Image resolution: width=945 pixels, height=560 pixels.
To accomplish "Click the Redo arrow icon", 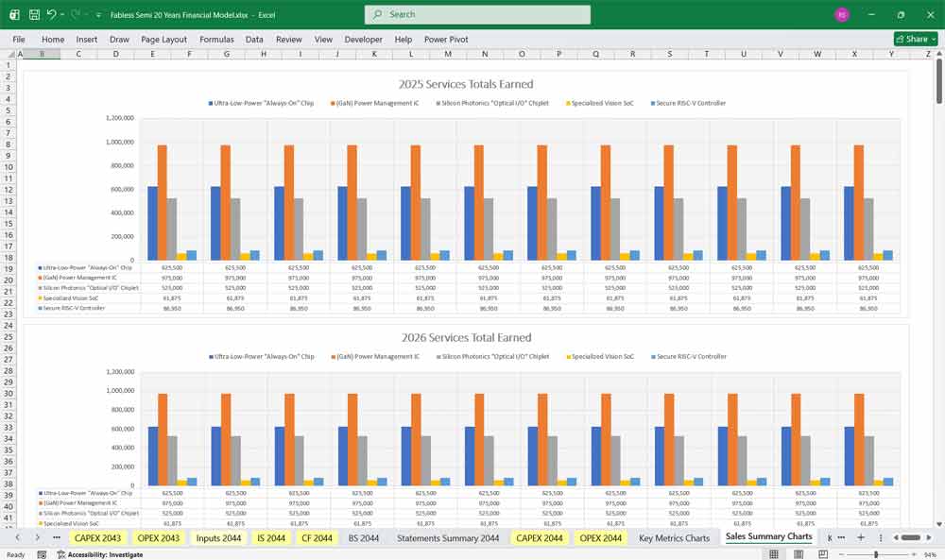I will pyautogui.click(x=76, y=15).
